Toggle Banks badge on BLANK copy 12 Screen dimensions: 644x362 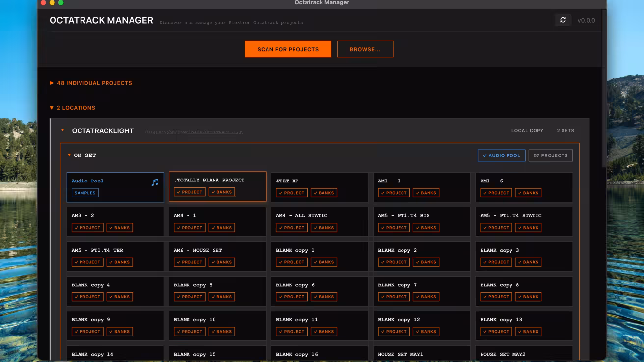[x=426, y=332]
